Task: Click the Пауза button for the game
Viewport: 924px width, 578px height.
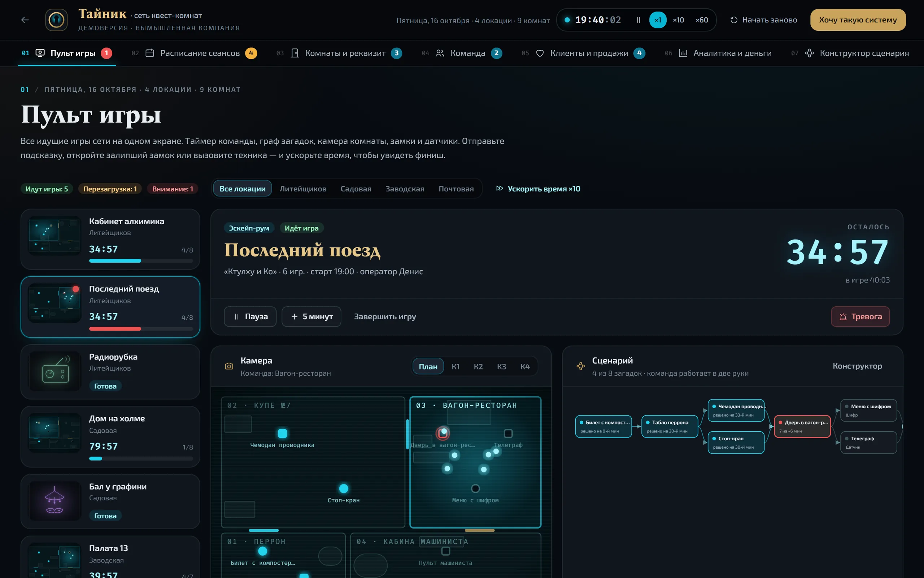Action: 250,316
